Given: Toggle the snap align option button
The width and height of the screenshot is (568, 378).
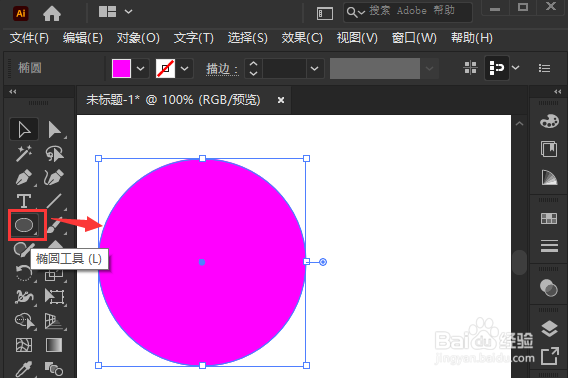Looking at the screenshot, I should tap(497, 68).
